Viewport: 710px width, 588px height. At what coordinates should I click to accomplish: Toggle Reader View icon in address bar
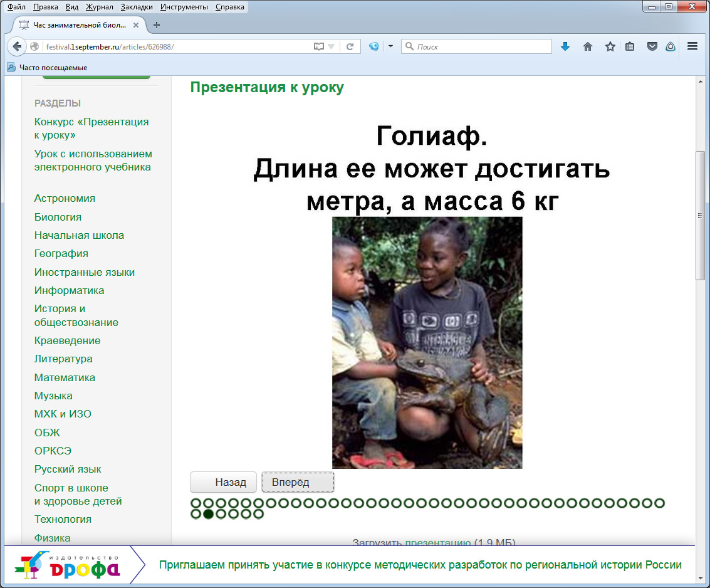pos(319,46)
